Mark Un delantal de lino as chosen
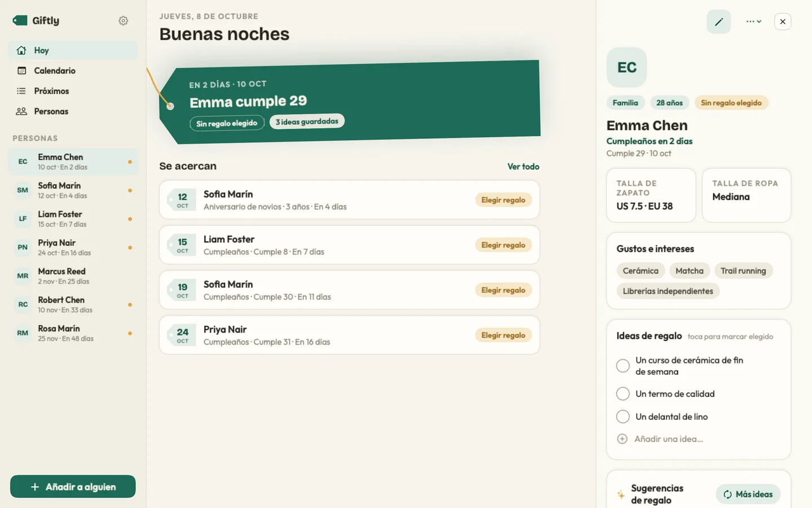Screen dimensions: 812x508 (623, 417)
